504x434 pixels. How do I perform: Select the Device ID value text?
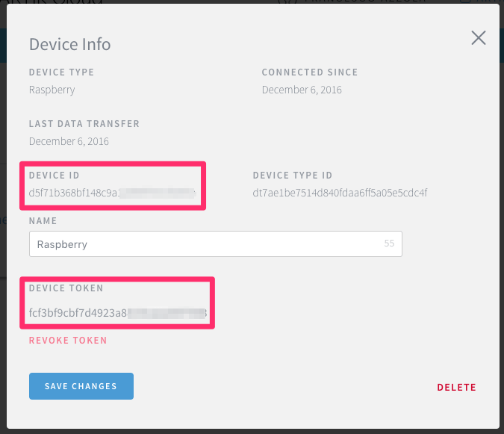pos(112,193)
